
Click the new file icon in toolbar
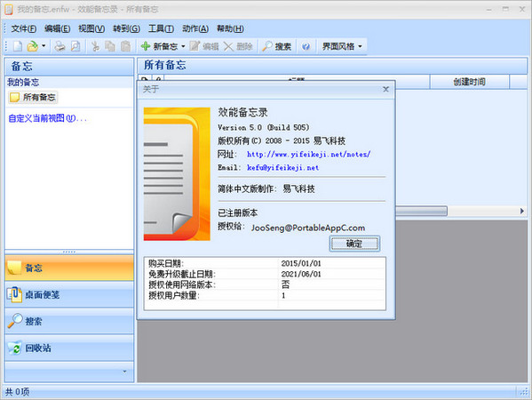pyautogui.click(x=18, y=46)
